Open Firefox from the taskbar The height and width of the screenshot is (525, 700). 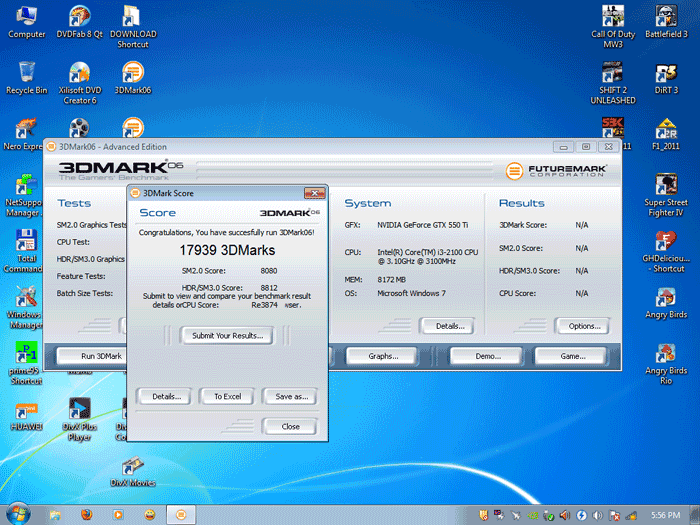pyautogui.click(x=87, y=515)
